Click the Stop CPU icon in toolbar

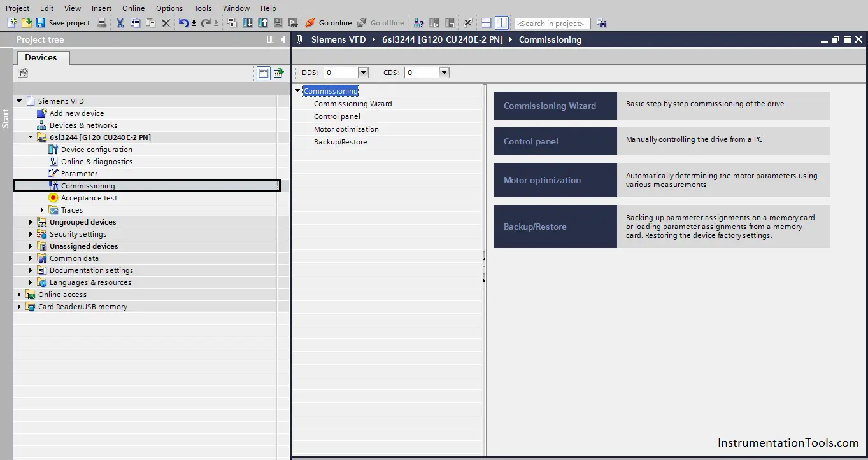click(449, 23)
